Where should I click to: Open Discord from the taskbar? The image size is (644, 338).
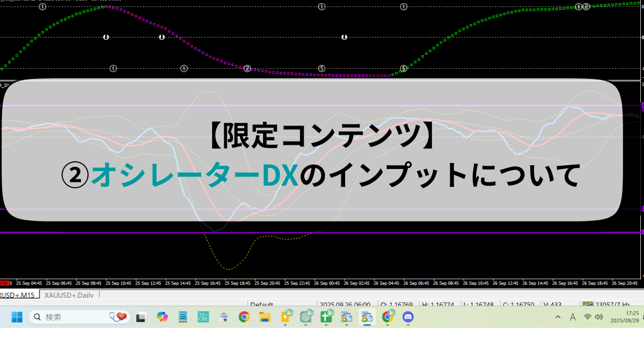click(x=408, y=317)
